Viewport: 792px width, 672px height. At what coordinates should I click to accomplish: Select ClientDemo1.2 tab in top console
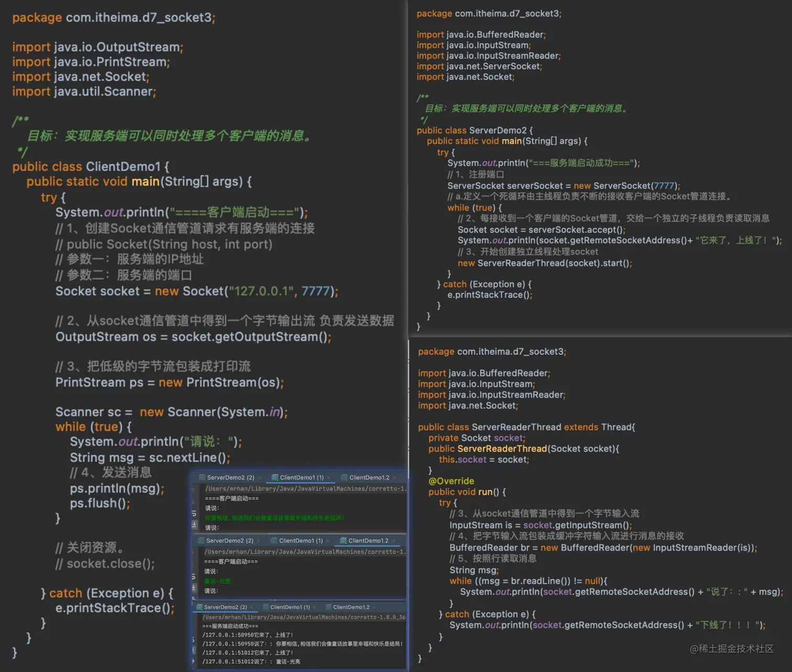pos(369,478)
